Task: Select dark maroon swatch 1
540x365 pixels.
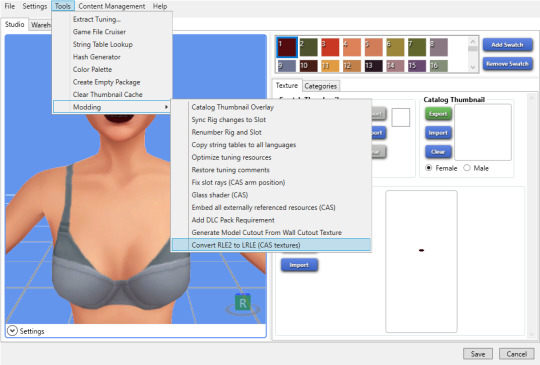Action: [287, 47]
